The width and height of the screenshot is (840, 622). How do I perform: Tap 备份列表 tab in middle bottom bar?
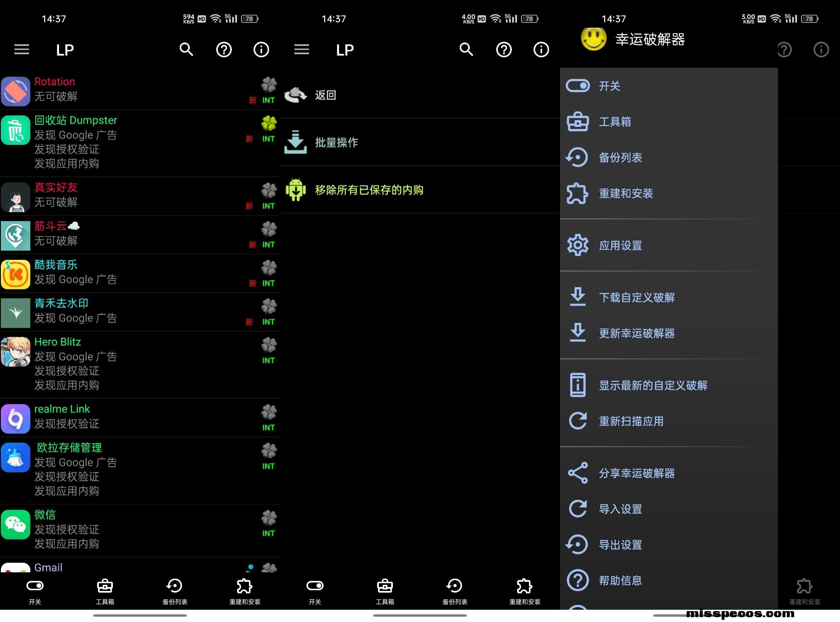click(x=455, y=592)
